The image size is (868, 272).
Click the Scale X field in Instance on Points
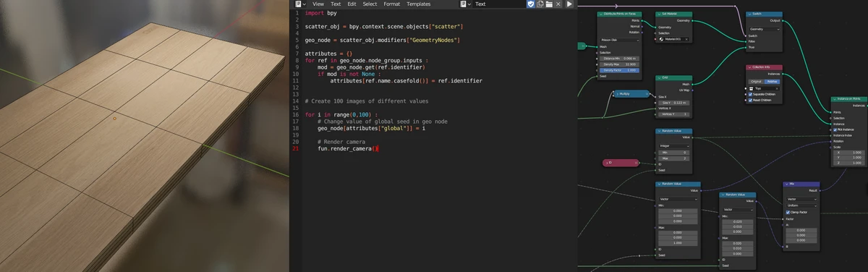(849, 153)
